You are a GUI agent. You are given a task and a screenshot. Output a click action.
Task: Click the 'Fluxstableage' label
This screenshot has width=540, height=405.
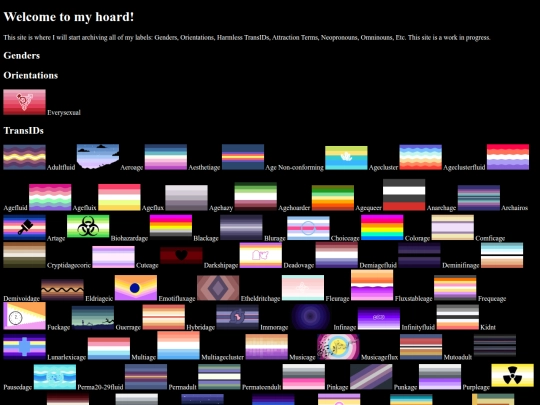(413, 299)
